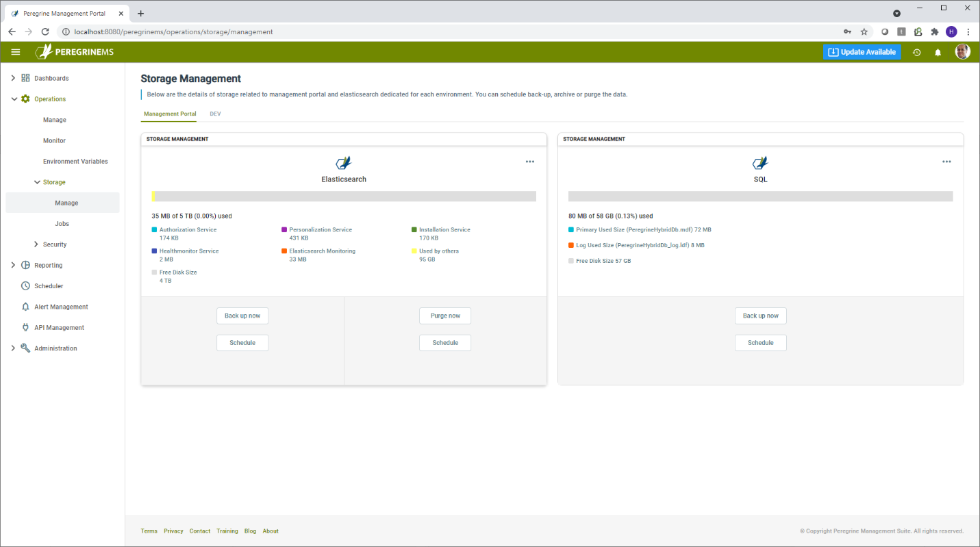Click Schedule under Elasticsearch Back up now
The width and height of the screenshot is (980, 547).
point(242,343)
